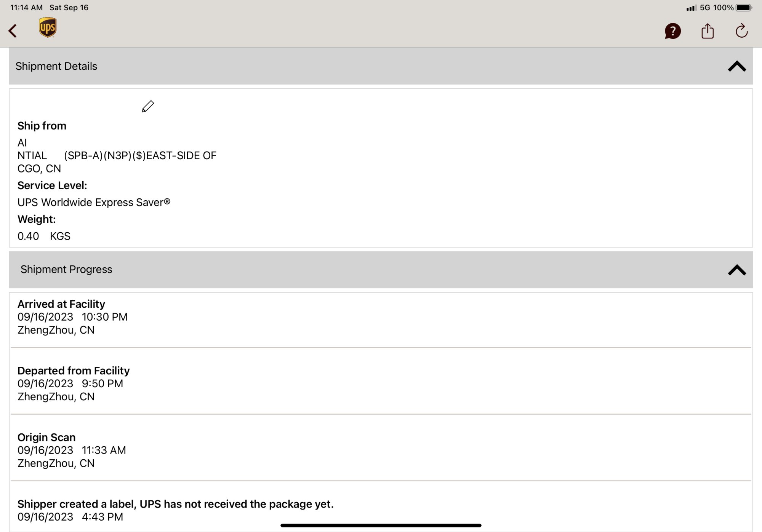Screen dimensions: 762x532
Task: Tap the 'Weight:' label
Action: click(x=37, y=219)
